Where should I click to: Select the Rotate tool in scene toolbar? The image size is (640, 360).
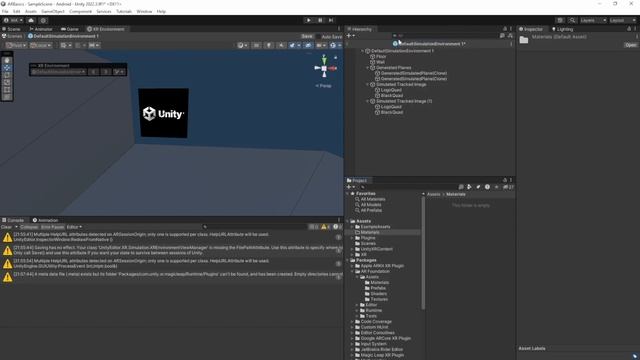7,75
